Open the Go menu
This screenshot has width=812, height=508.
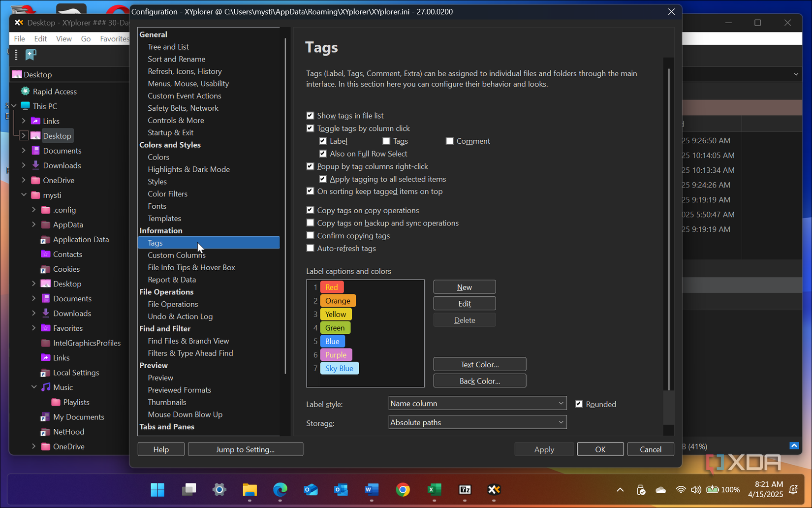point(86,38)
